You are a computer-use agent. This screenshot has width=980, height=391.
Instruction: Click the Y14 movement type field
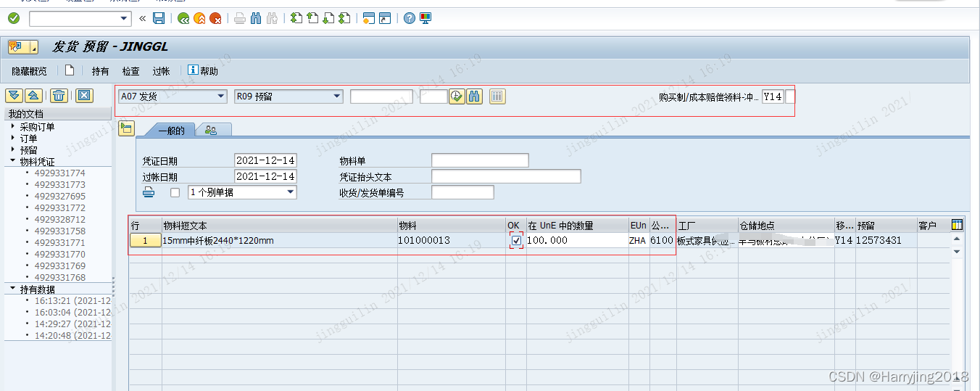[x=773, y=96]
